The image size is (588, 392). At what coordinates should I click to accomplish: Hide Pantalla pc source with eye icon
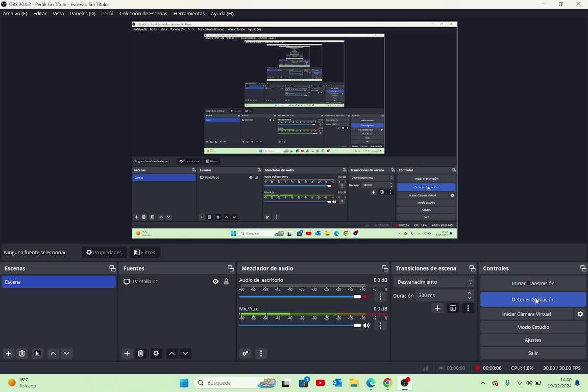tap(215, 281)
